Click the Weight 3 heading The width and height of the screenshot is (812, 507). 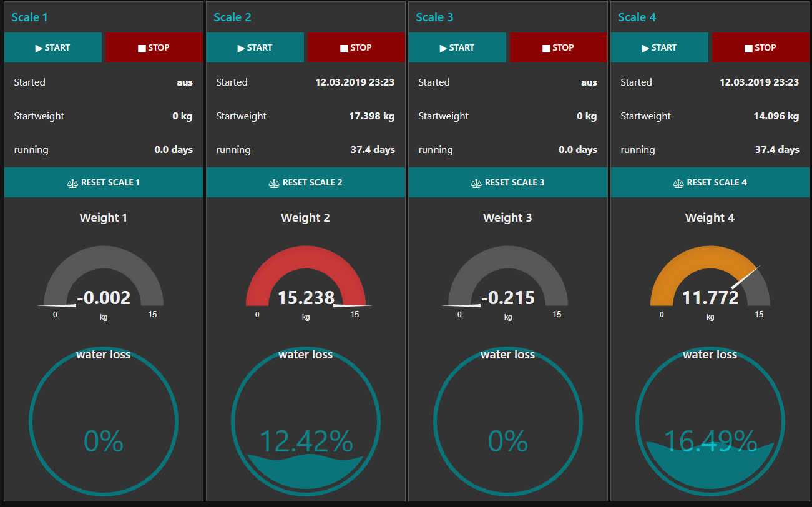click(508, 218)
